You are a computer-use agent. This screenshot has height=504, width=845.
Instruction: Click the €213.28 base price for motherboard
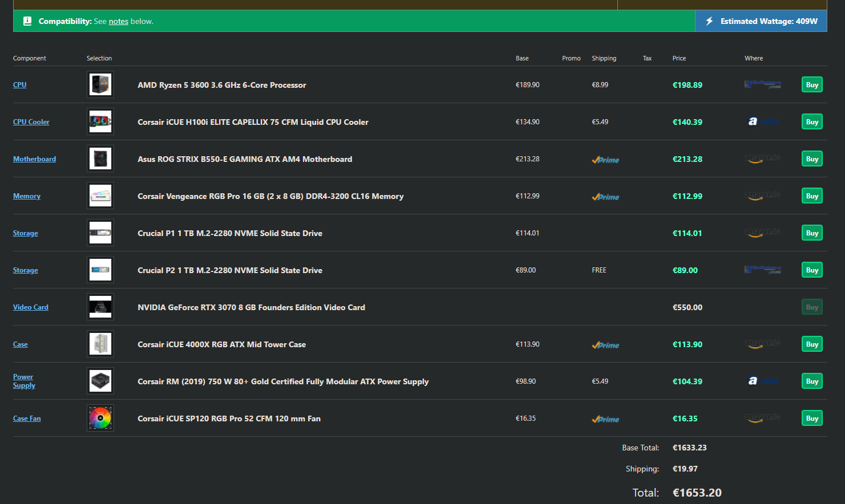528,159
